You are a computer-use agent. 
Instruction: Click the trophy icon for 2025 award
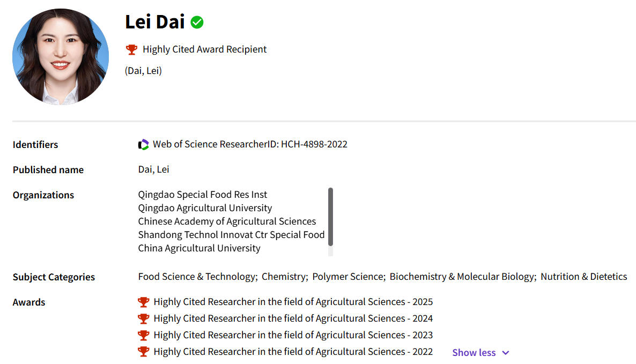tap(143, 302)
